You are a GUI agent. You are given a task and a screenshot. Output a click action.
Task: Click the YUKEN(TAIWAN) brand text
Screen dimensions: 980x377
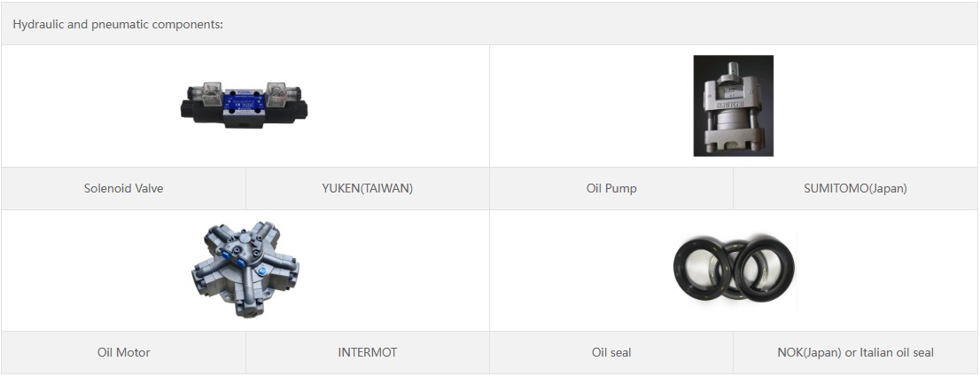point(367,188)
